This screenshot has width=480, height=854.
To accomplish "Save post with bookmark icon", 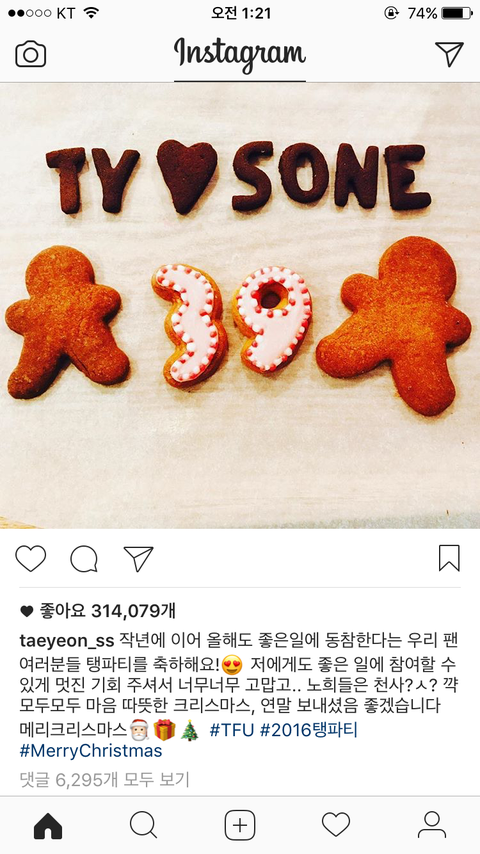I will tap(449, 558).
